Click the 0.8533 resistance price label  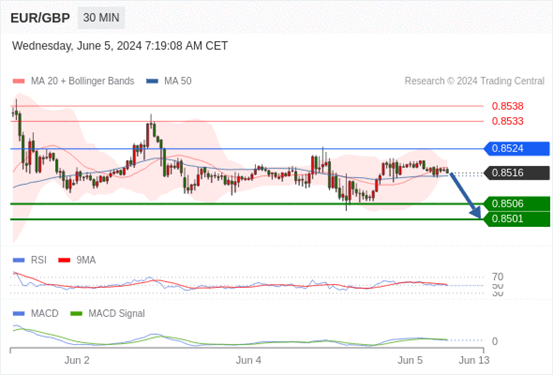coord(508,121)
